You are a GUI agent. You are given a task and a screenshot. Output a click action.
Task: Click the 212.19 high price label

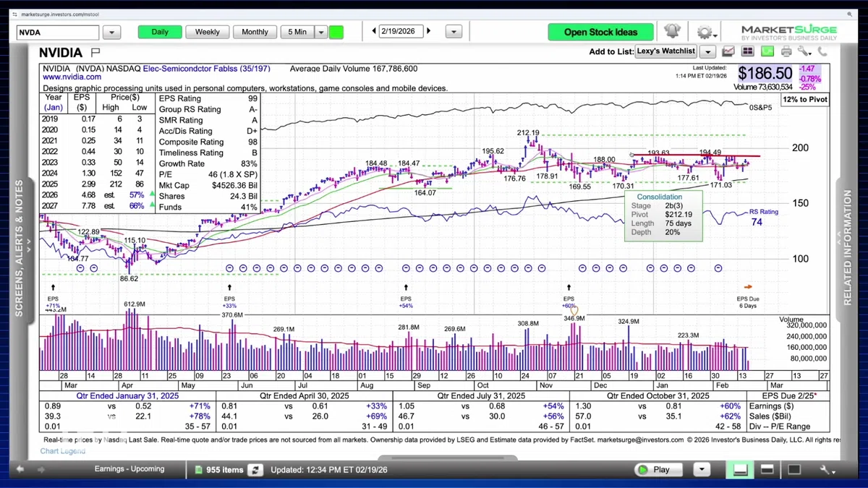click(x=528, y=133)
